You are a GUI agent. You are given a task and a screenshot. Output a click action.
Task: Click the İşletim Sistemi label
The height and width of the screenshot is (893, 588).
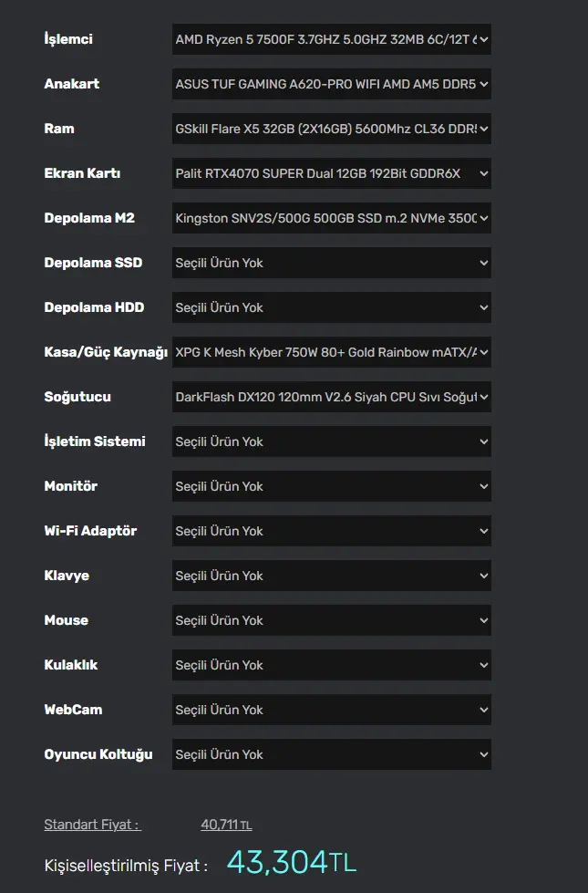(x=95, y=441)
